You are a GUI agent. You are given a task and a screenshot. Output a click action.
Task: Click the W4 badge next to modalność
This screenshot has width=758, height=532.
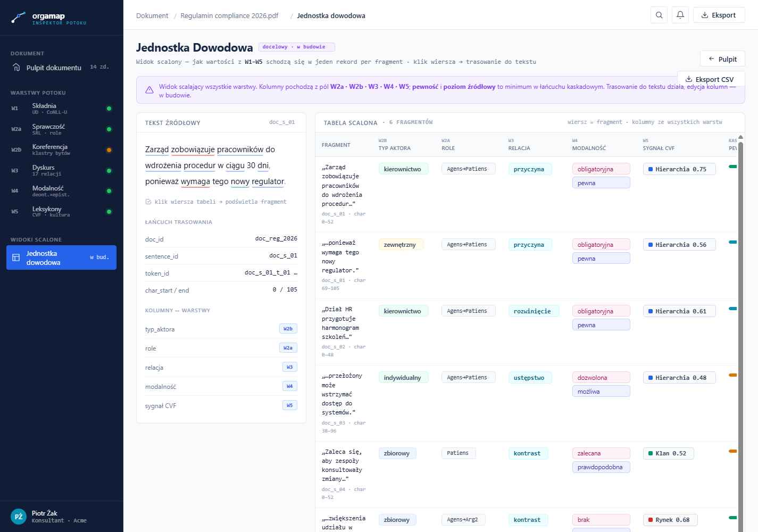(289, 386)
